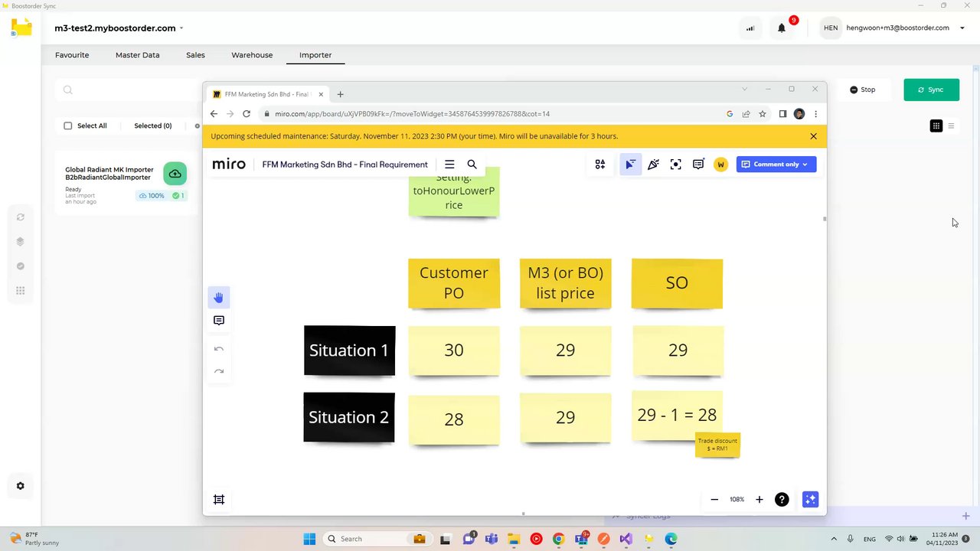
Task: Show hidden icons in Windows system tray
Action: [834, 539]
